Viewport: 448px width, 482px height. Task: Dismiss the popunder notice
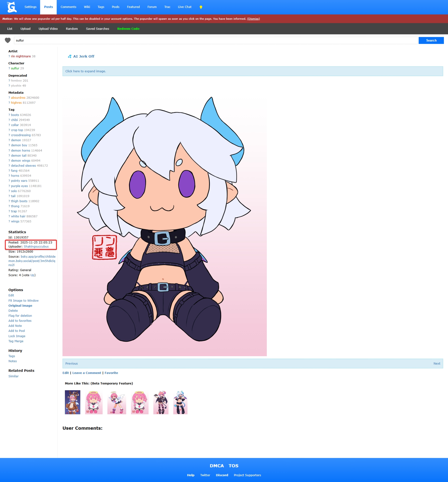click(253, 19)
